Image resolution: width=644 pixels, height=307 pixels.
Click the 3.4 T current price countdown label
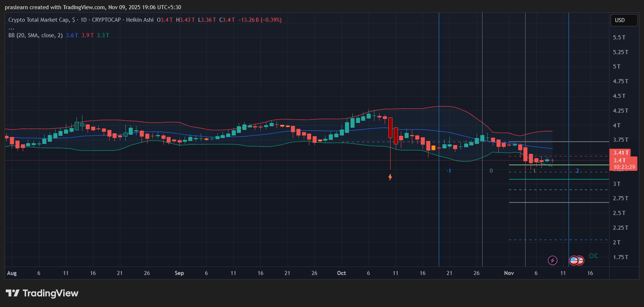623,163
